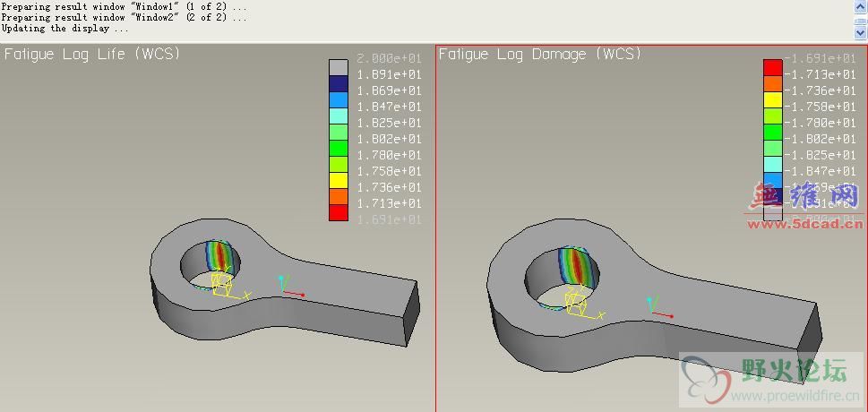Screen dimensions: 868x412
Task: Click the red swatch atop Log Damage legend
Action: point(773,67)
